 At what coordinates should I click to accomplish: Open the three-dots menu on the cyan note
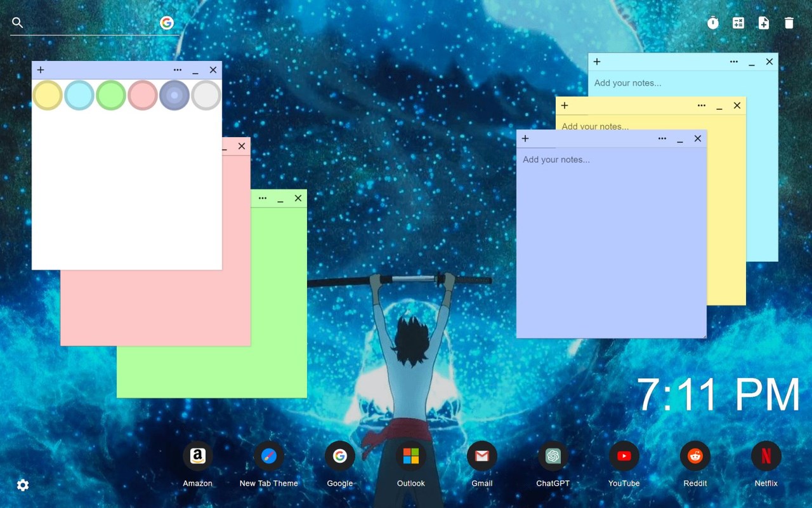click(734, 62)
